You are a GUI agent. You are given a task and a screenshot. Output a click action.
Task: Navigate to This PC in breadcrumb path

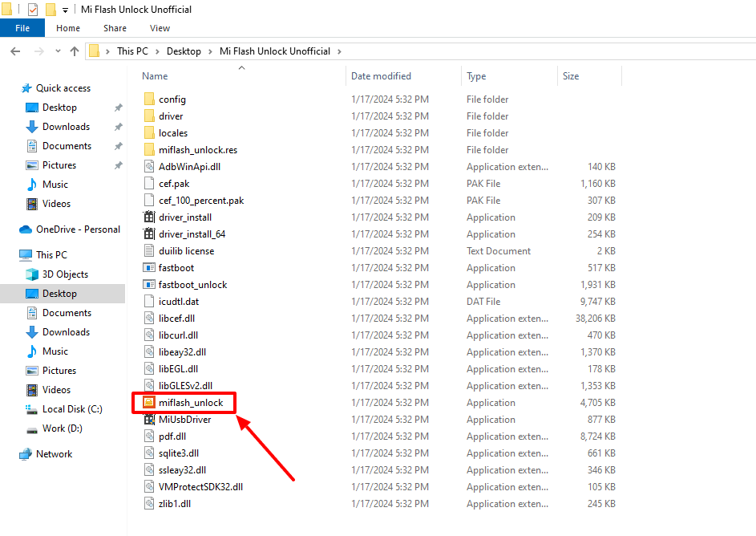132,51
